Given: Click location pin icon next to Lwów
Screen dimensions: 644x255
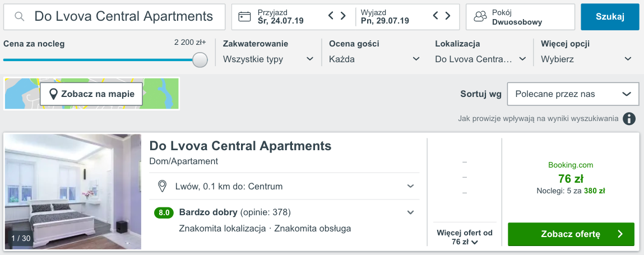Looking at the screenshot, I should point(162,187).
